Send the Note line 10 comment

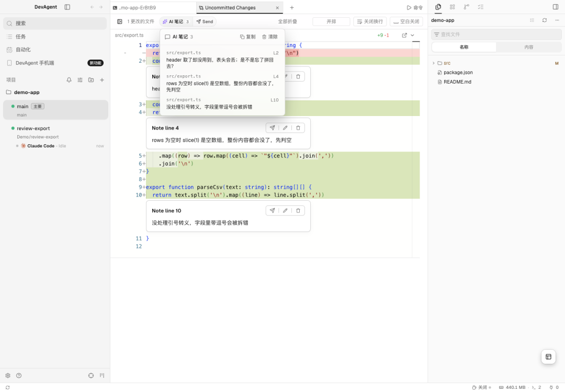(x=272, y=211)
